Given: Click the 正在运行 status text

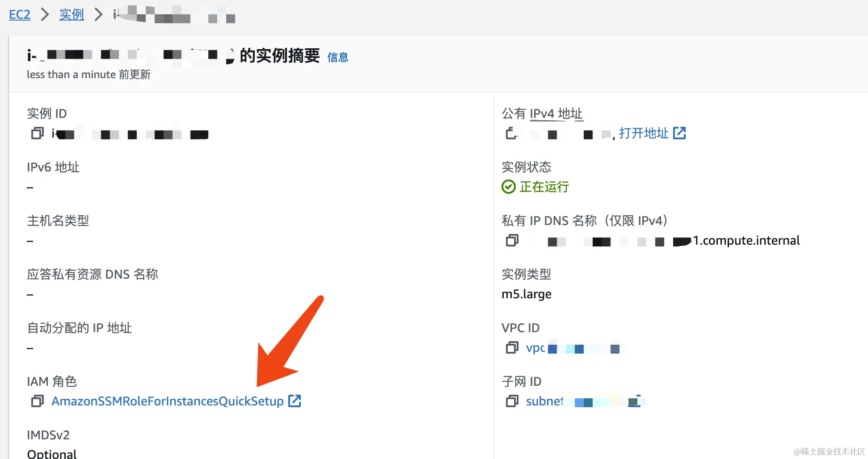Looking at the screenshot, I should pyautogui.click(x=544, y=187).
